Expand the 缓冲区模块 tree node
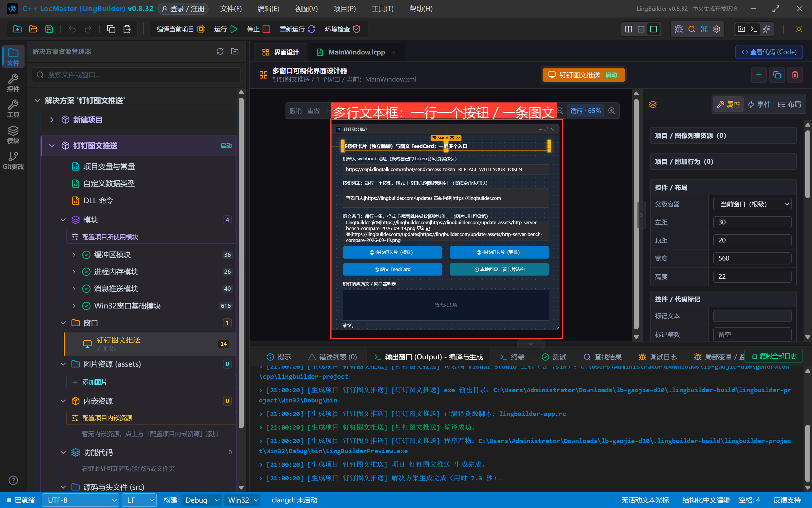This screenshot has width=812, height=508. (x=74, y=255)
